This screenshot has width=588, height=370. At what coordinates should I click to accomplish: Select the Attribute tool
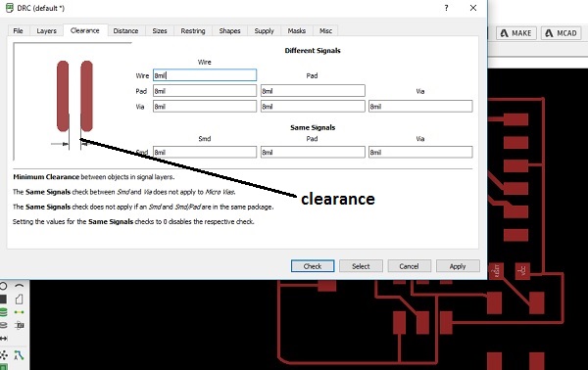point(20,325)
